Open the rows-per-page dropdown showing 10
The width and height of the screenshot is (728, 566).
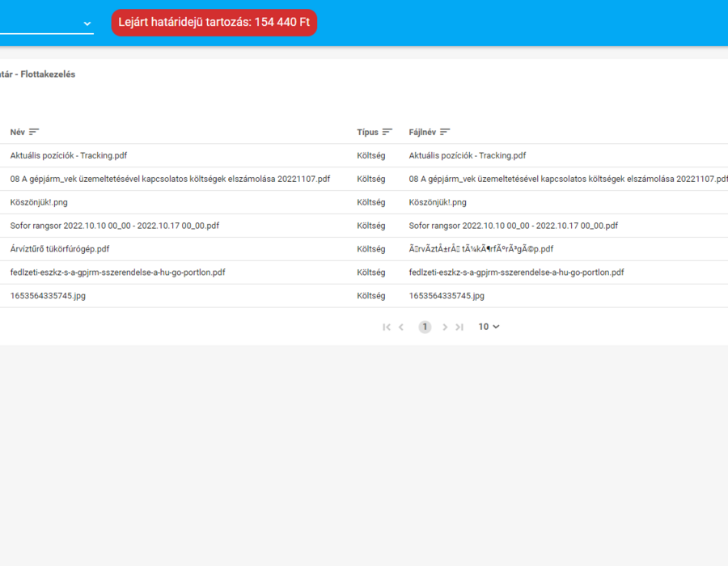(x=489, y=327)
